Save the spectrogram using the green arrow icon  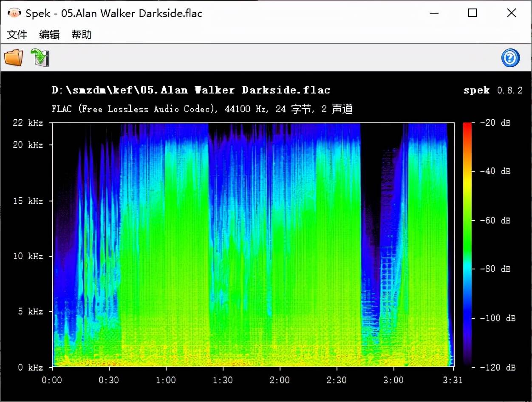point(40,57)
